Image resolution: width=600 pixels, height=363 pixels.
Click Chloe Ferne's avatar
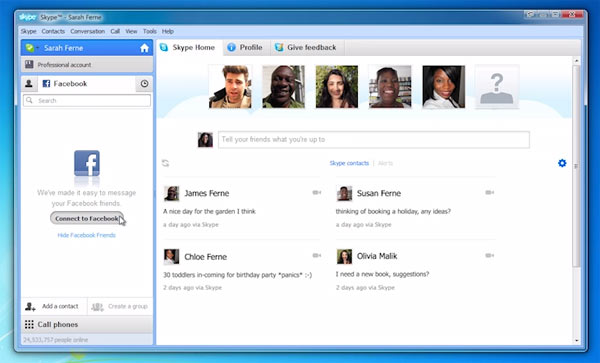[x=171, y=257]
